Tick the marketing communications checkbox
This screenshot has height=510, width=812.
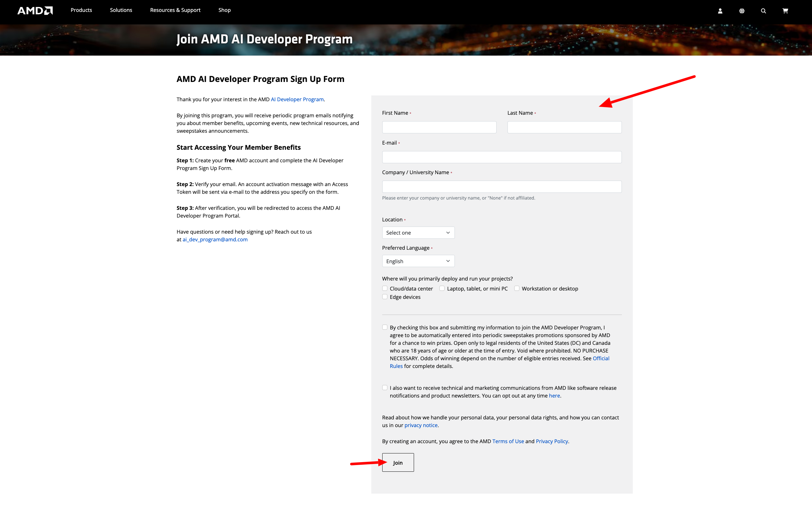(x=384, y=388)
